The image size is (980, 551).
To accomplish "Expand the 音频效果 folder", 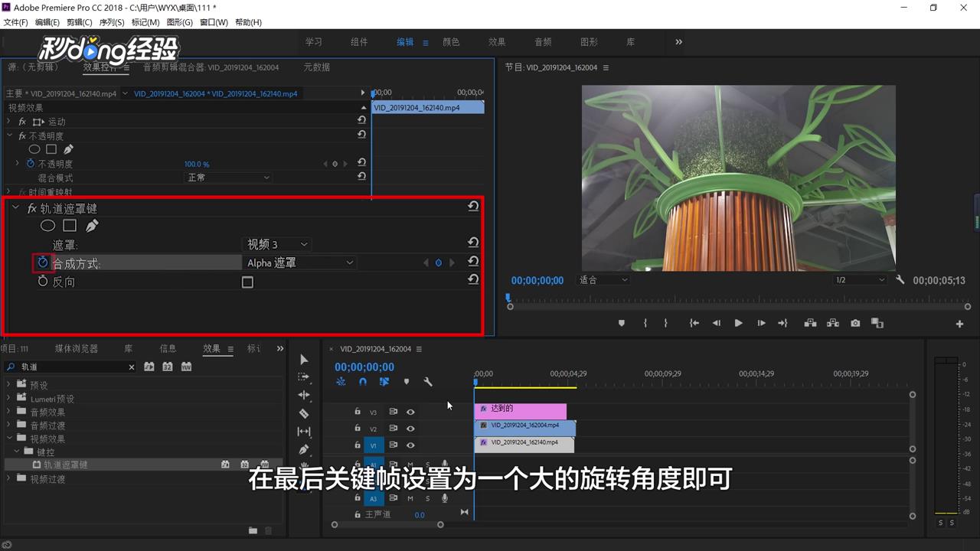I will (x=9, y=412).
